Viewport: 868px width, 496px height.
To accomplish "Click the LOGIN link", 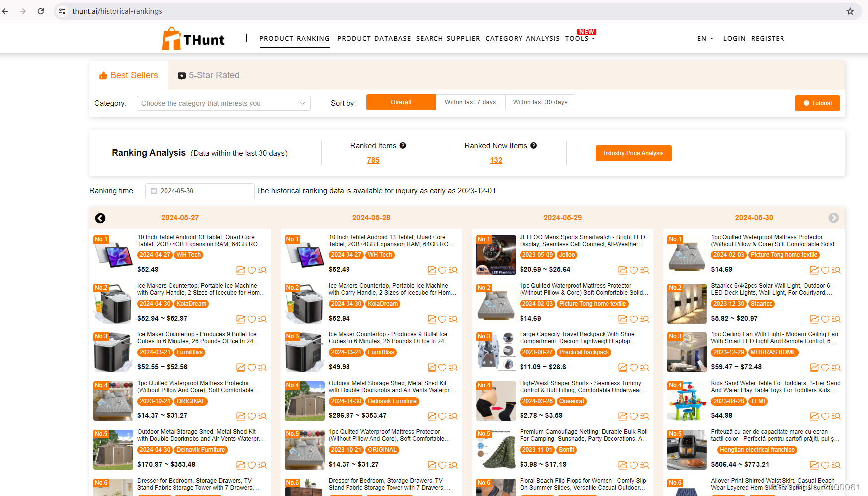I will (734, 39).
